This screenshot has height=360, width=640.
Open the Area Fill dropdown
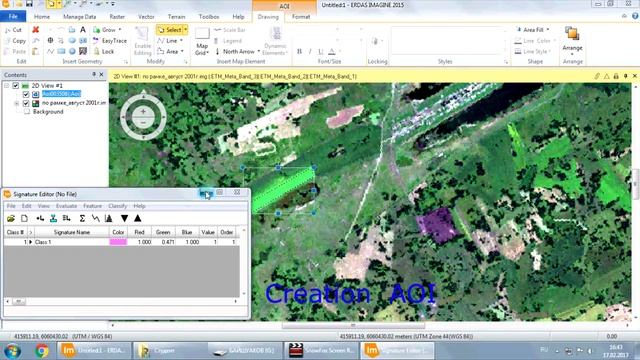[x=548, y=30]
